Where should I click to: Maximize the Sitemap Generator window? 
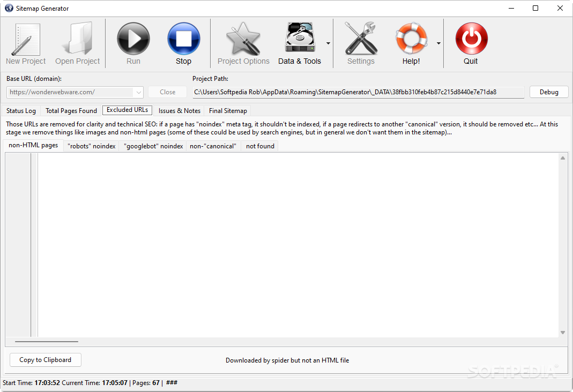(x=535, y=8)
